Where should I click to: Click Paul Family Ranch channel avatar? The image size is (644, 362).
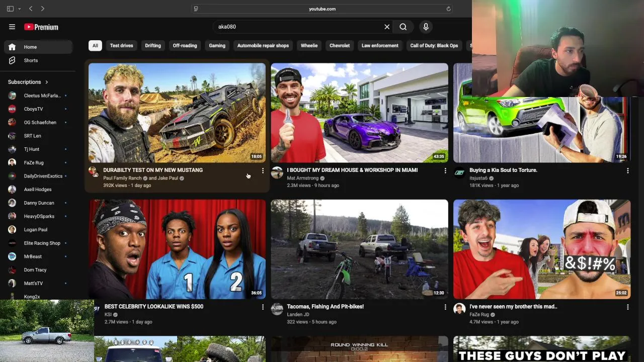pos(94,172)
